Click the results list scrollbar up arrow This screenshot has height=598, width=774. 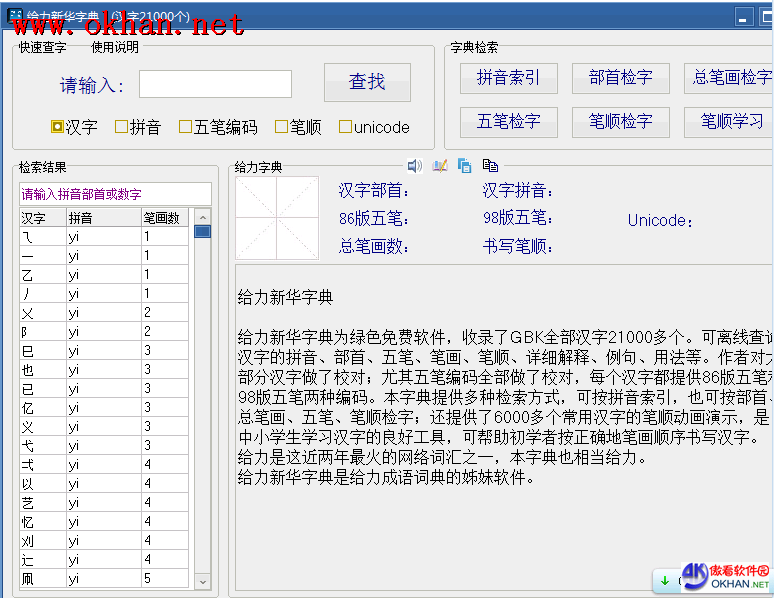[x=202, y=217]
